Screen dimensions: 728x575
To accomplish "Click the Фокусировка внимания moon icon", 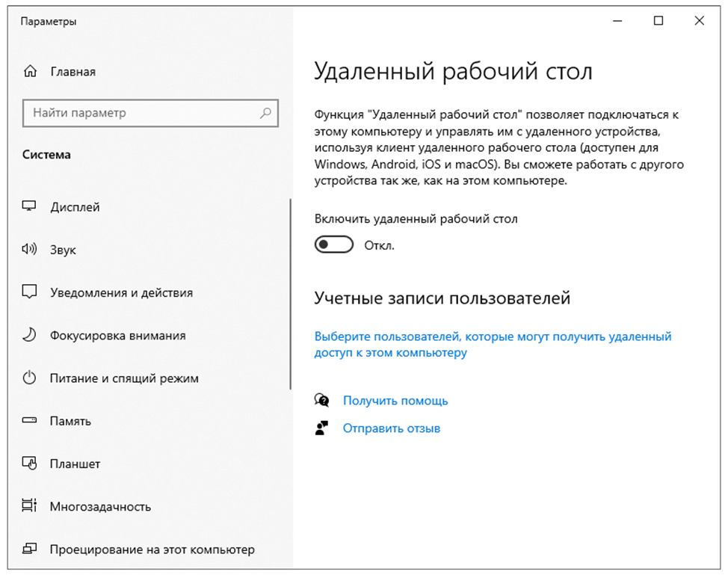I will click(x=30, y=336).
